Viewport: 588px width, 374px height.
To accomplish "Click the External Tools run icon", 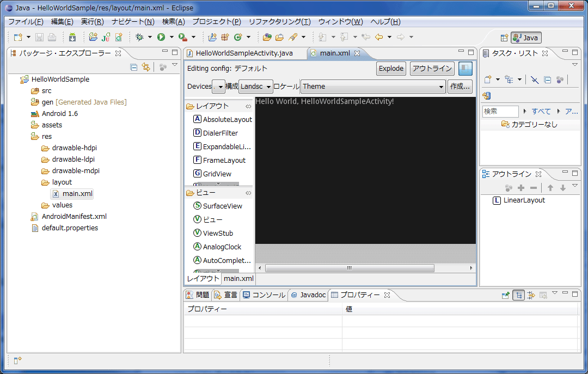I will pyautogui.click(x=182, y=37).
